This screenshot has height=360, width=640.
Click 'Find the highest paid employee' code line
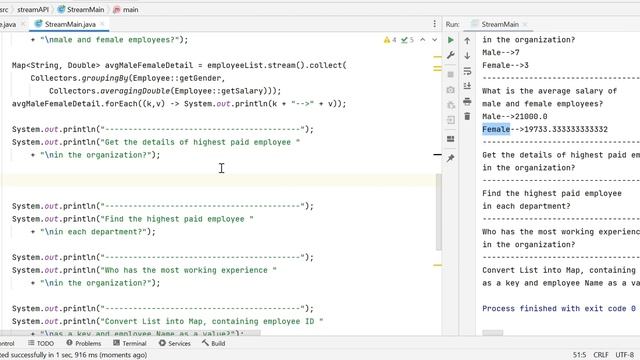tap(133, 219)
